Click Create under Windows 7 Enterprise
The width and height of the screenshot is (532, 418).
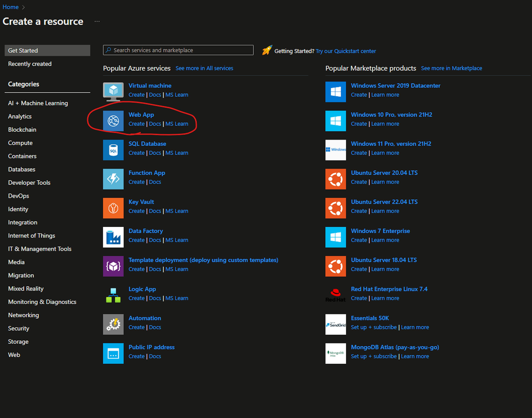coord(359,240)
